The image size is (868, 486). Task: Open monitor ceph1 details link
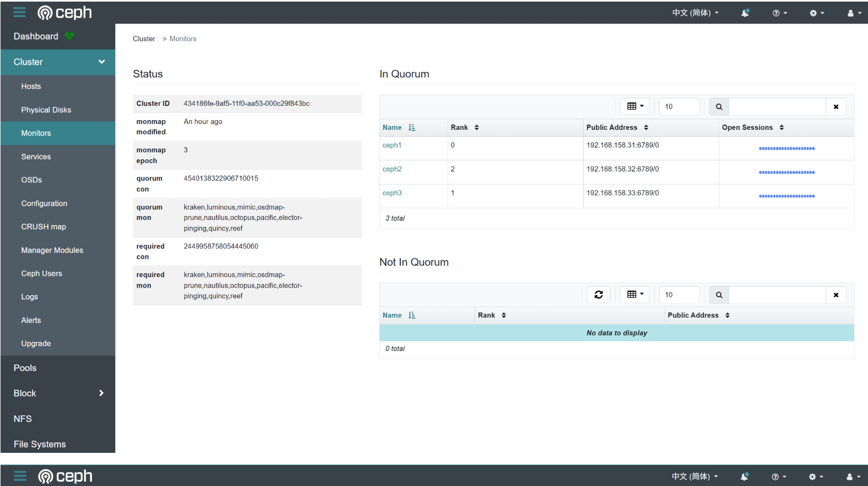pyautogui.click(x=392, y=145)
